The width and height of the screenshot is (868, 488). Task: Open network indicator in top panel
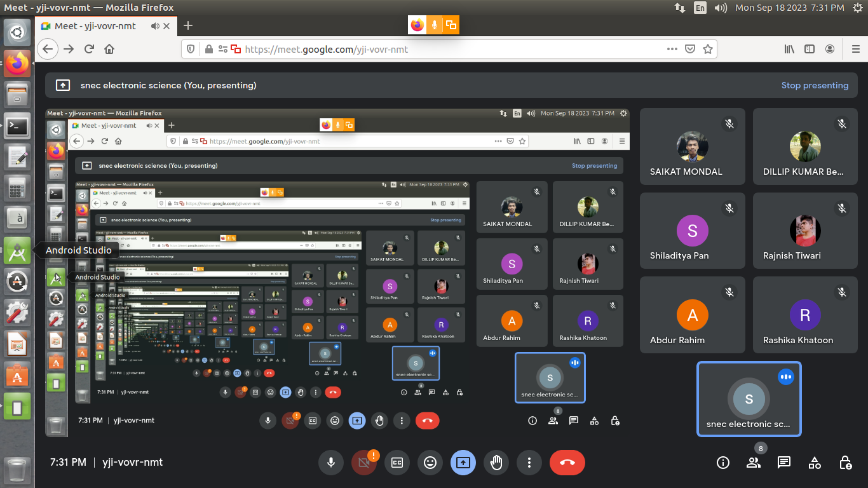pos(680,8)
